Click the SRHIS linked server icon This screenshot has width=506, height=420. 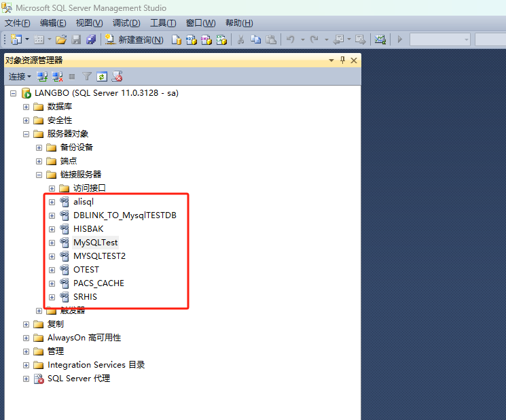65,297
